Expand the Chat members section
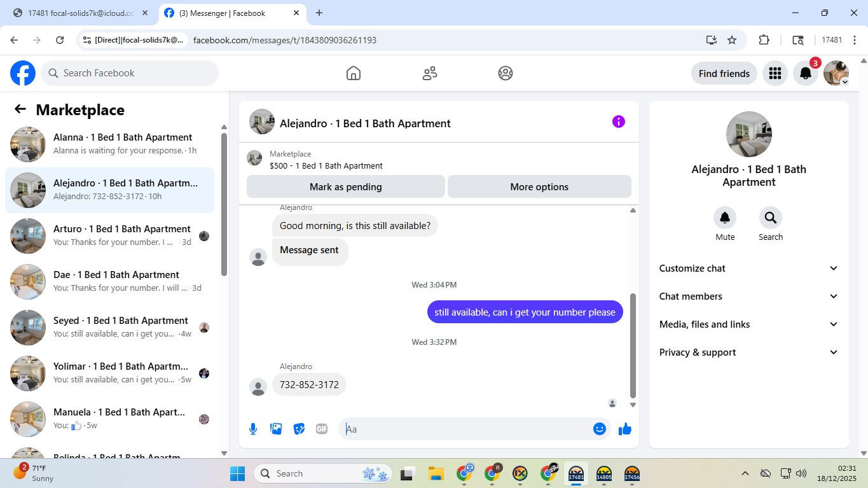The width and height of the screenshot is (868, 488). 749,296
